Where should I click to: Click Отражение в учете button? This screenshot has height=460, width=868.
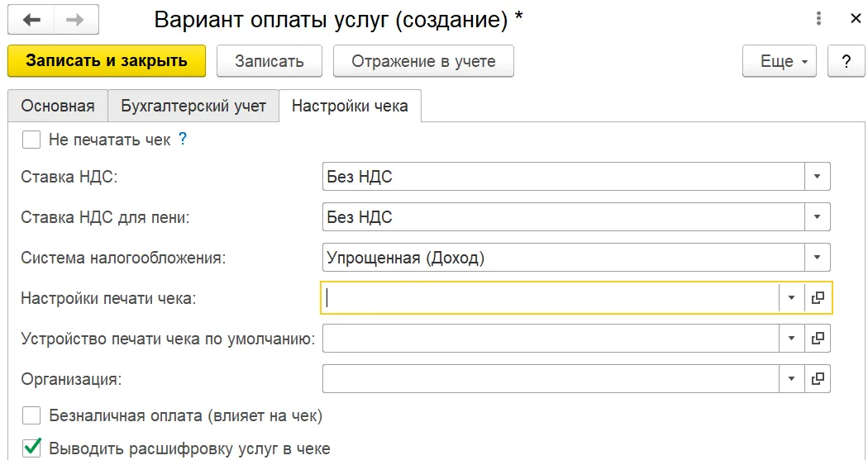click(x=423, y=61)
